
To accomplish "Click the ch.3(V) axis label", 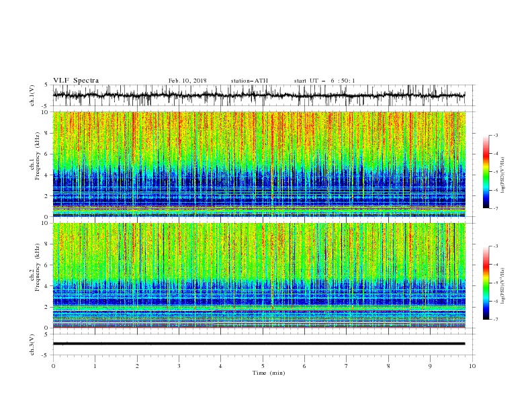I will (x=32, y=345).
